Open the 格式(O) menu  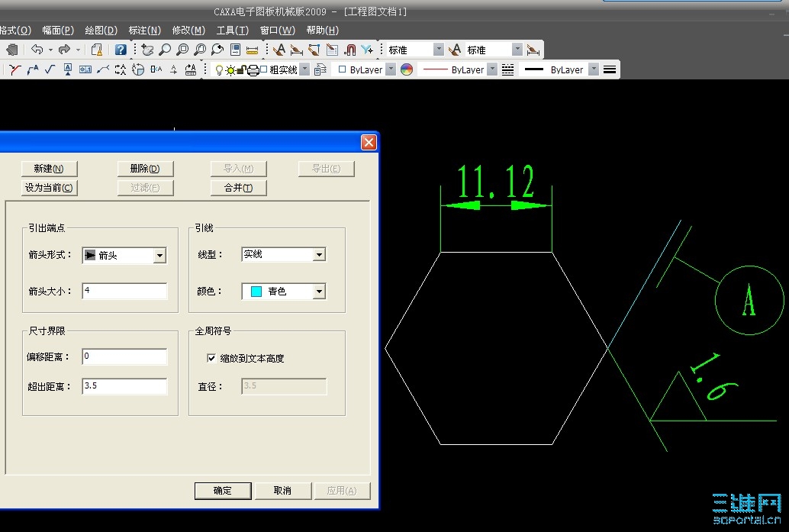tap(15, 31)
